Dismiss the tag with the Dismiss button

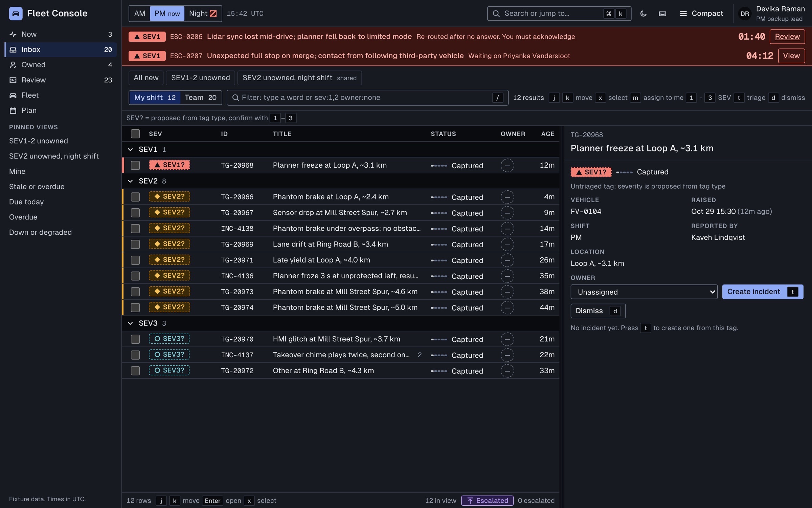[598, 311]
